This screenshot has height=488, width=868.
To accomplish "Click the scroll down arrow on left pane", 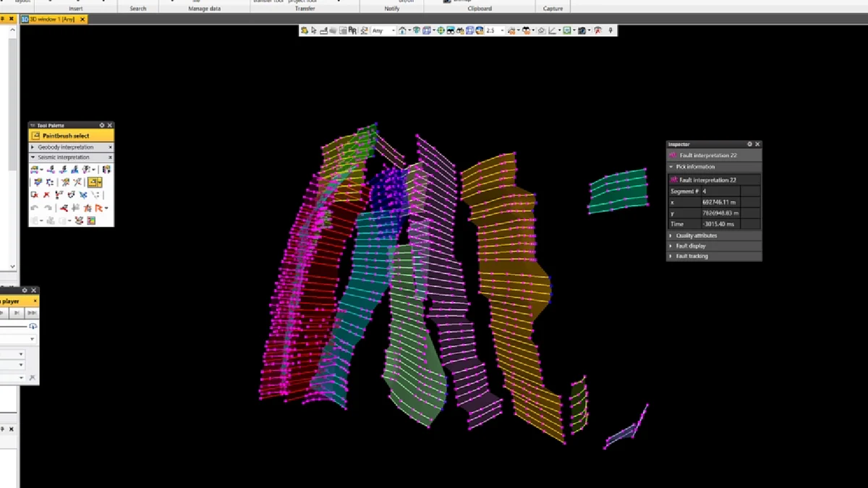I will (12, 266).
